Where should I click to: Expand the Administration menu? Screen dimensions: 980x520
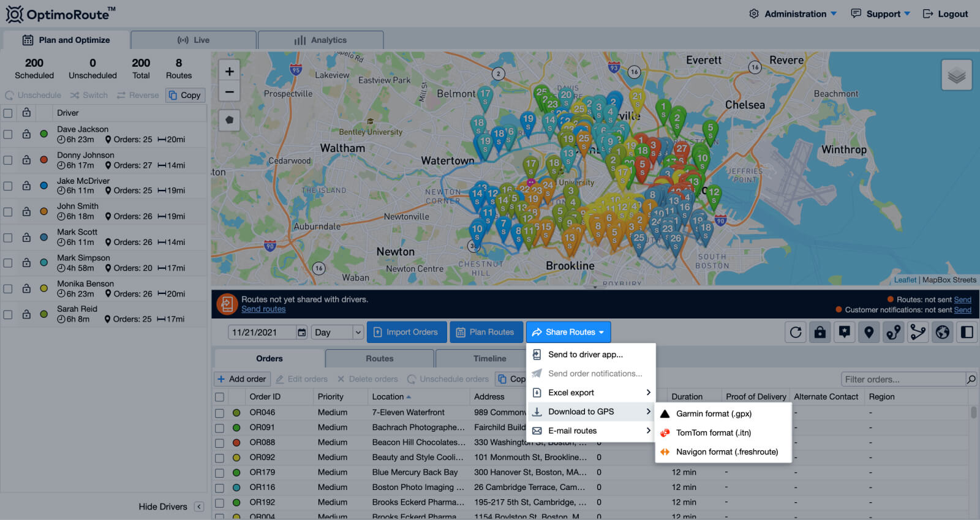[794, 13]
